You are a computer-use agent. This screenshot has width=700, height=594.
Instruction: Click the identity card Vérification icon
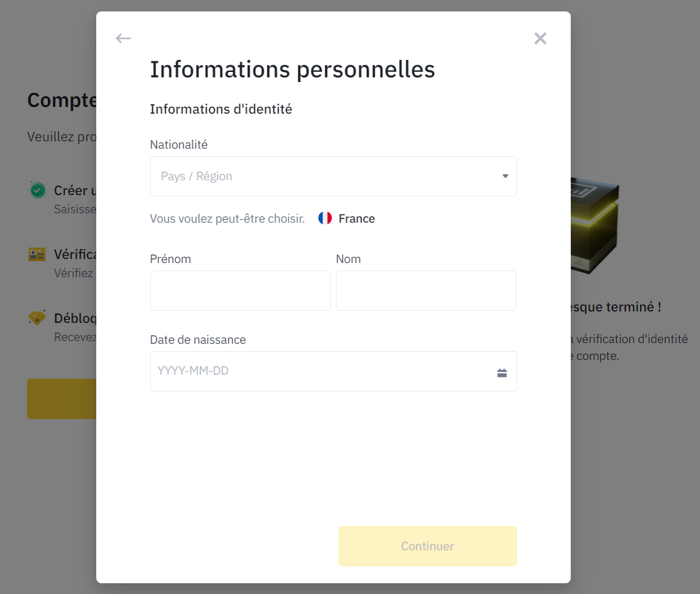click(x=37, y=254)
